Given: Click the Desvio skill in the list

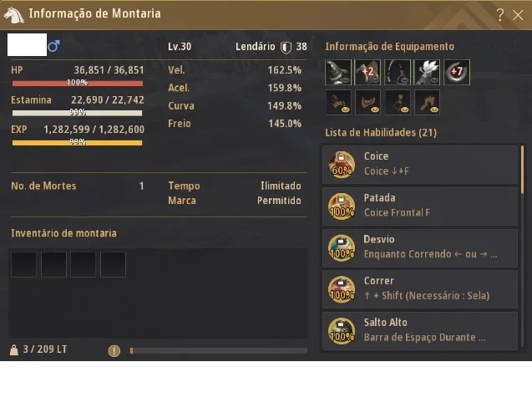Looking at the screenshot, I should tap(420, 248).
